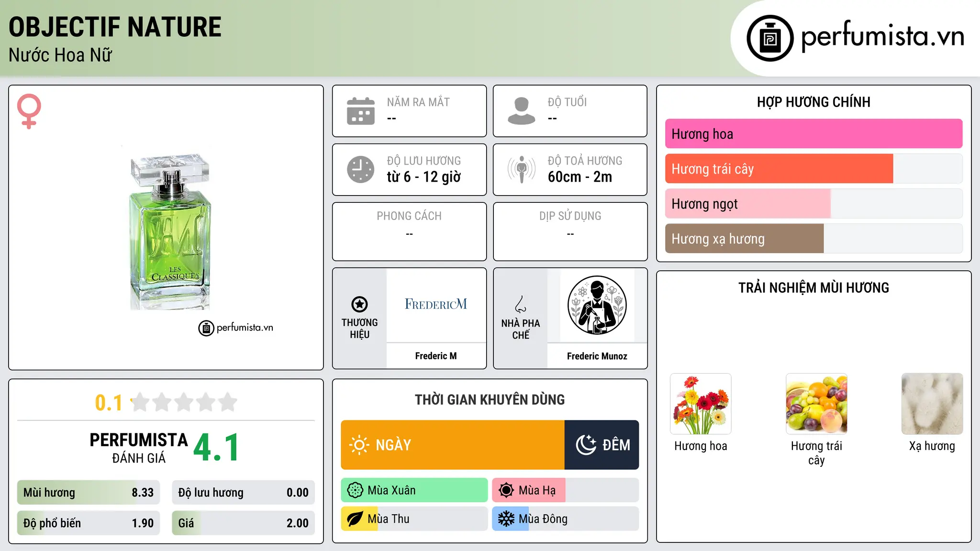The width and height of the screenshot is (980, 551).
Task: Click the Nước Hoa Nữ subtitle
Action: [x=60, y=55]
